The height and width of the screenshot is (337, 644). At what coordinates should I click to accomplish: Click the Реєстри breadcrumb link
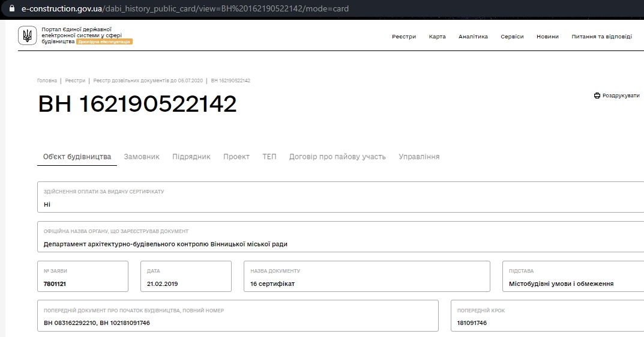pyautogui.click(x=75, y=80)
